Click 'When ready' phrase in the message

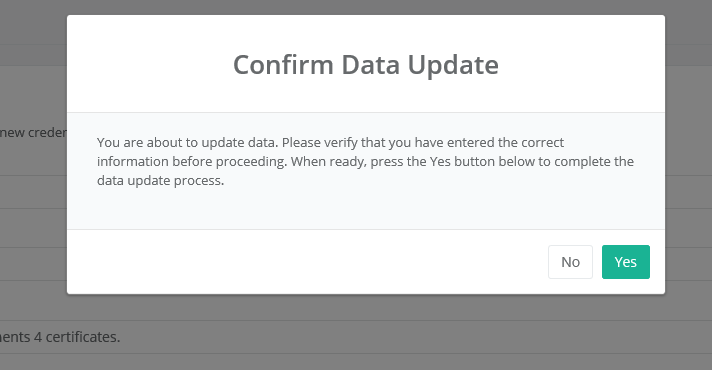(x=328, y=162)
